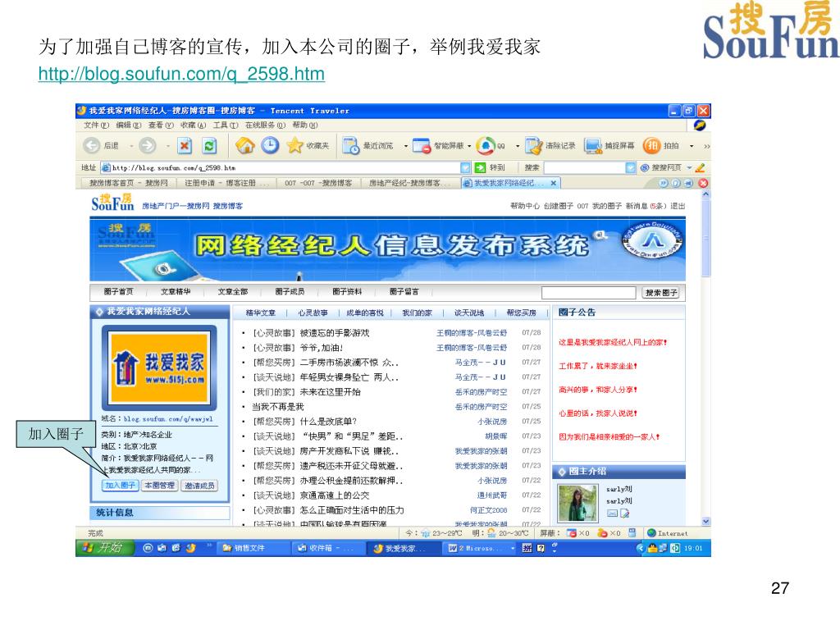Click the mail envelope icon under sarly刘

(612, 514)
